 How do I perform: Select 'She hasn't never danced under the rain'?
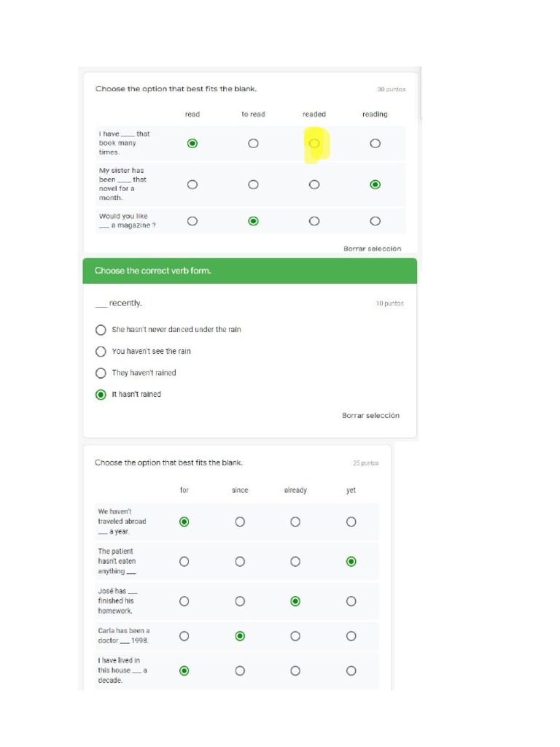[x=101, y=330]
